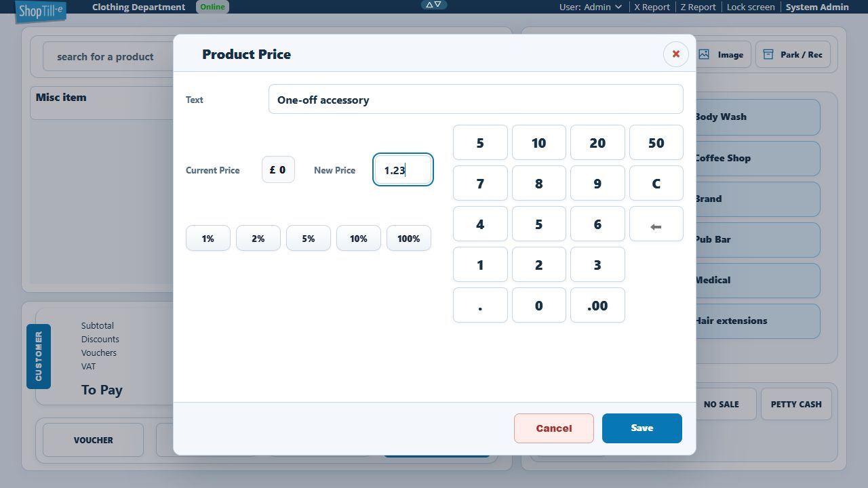Tap keypad digit 6

(597, 224)
